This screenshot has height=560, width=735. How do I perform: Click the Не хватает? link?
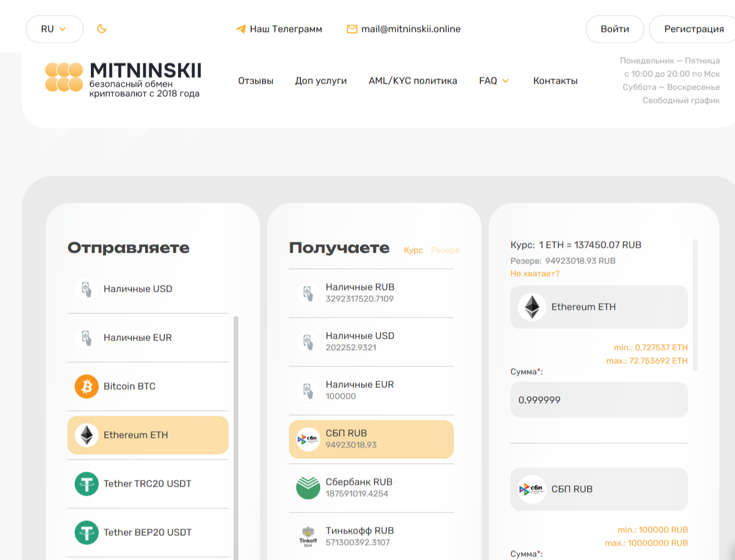tap(535, 274)
